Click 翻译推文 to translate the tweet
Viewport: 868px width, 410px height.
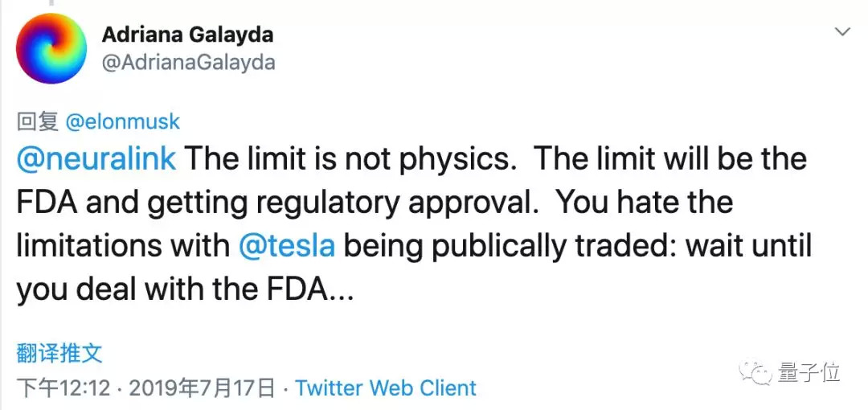pyautogui.click(x=59, y=353)
